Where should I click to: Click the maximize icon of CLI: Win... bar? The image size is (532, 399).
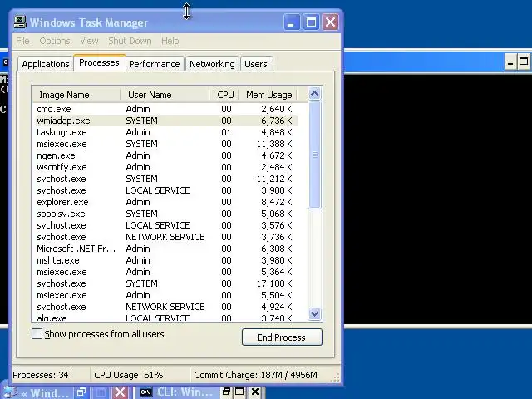239,392
